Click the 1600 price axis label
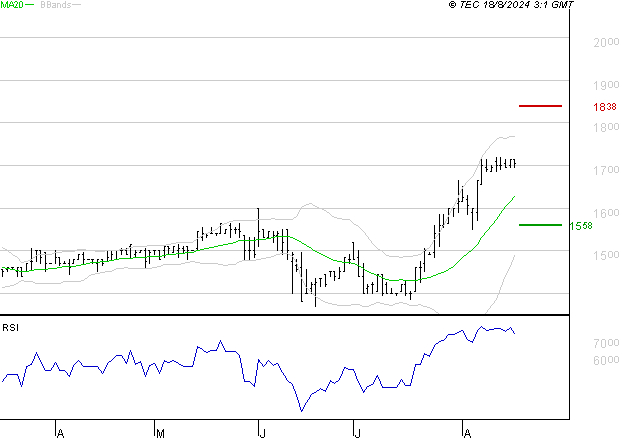627x440 pixels. 606,213
